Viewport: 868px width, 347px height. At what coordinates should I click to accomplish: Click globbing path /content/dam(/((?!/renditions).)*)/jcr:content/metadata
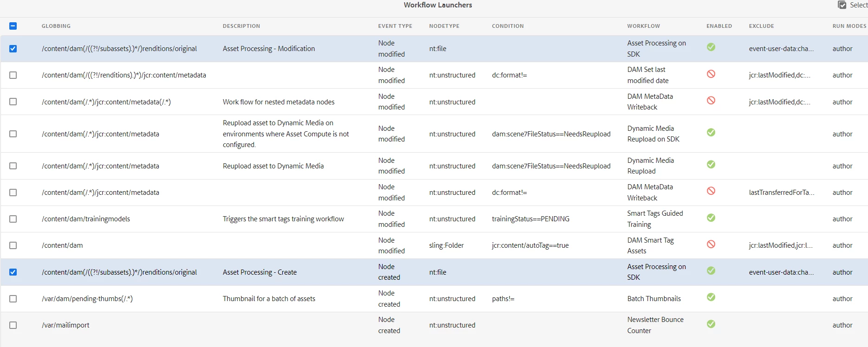point(124,75)
